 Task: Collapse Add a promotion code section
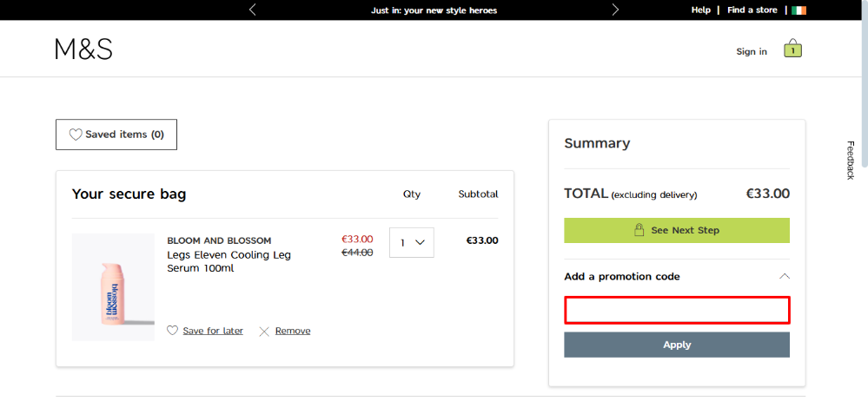pyautogui.click(x=785, y=276)
